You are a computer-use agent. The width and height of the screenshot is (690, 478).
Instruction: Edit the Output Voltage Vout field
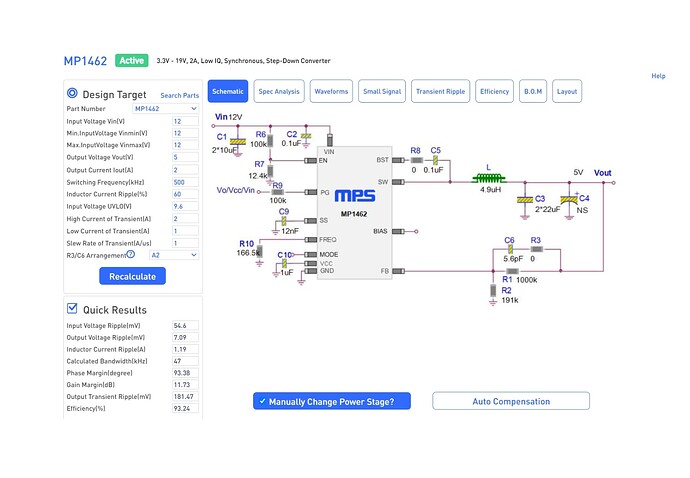[x=185, y=157]
